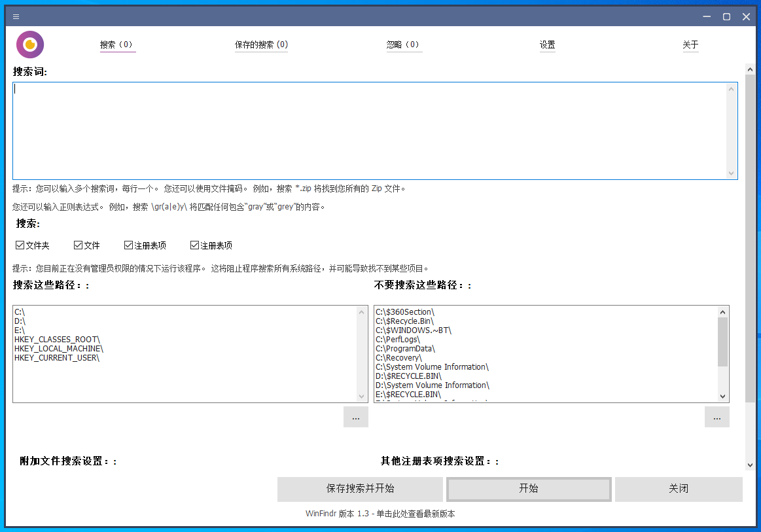This screenshot has height=532, width=761.
Task: Click the WinFindr purple logo icon
Action: click(x=30, y=44)
